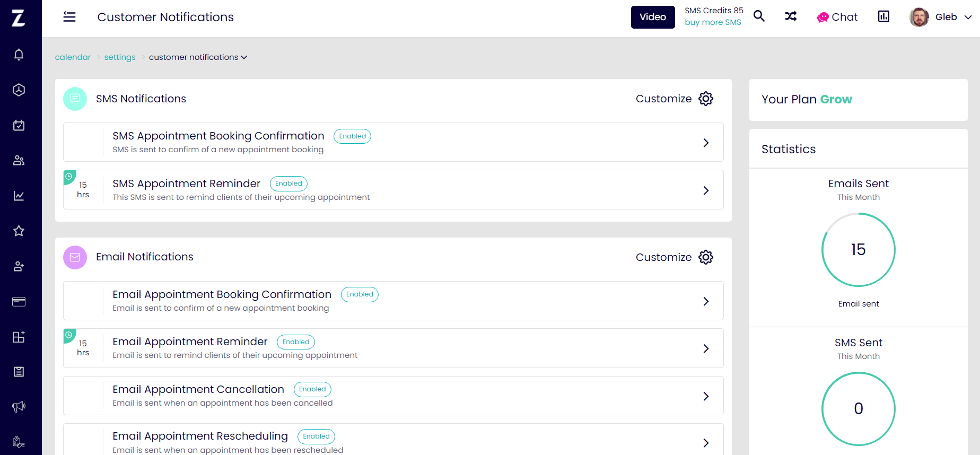
Task: Click the Email Customize gear icon
Action: point(706,257)
